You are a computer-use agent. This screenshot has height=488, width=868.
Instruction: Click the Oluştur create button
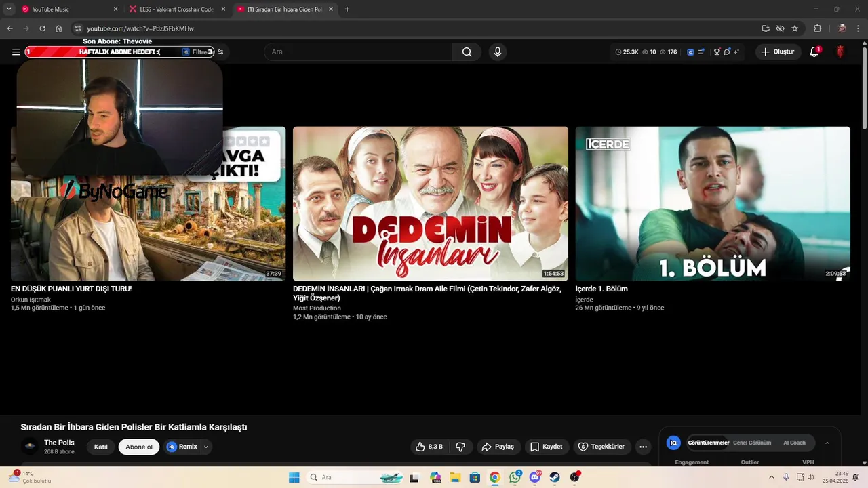click(778, 52)
